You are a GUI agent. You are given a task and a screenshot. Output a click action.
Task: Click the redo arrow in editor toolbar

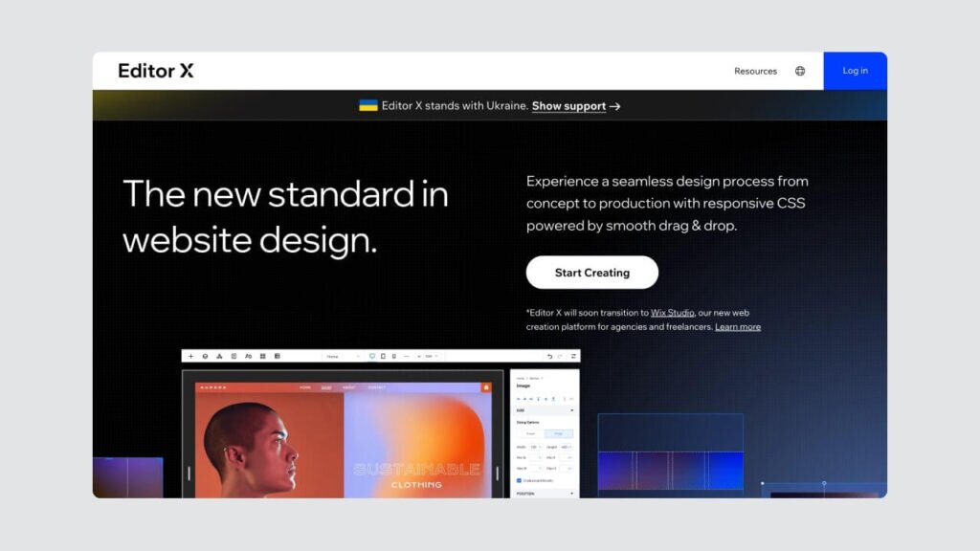coord(560,356)
